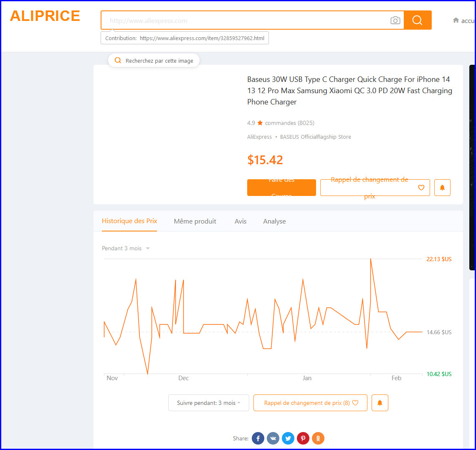Share on Twitter
476x450 pixels.
(288, 438)
